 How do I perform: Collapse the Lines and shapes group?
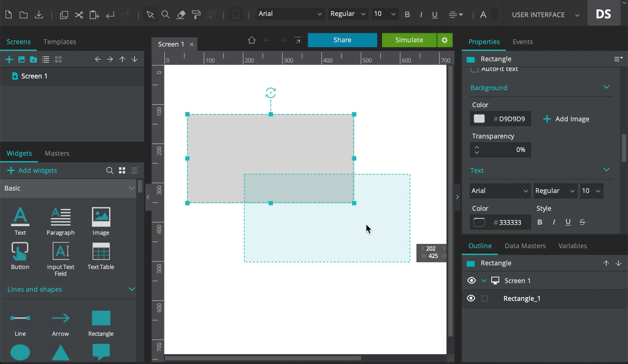(132, 289)
